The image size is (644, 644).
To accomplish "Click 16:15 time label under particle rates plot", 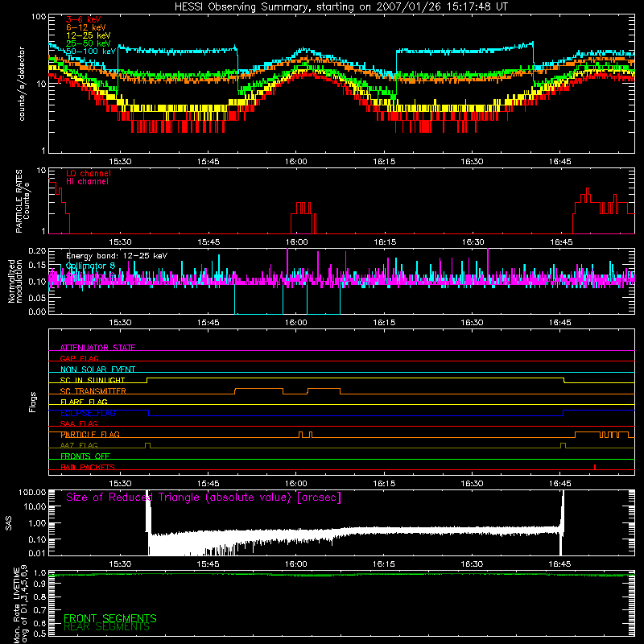I will coord(385,242).
